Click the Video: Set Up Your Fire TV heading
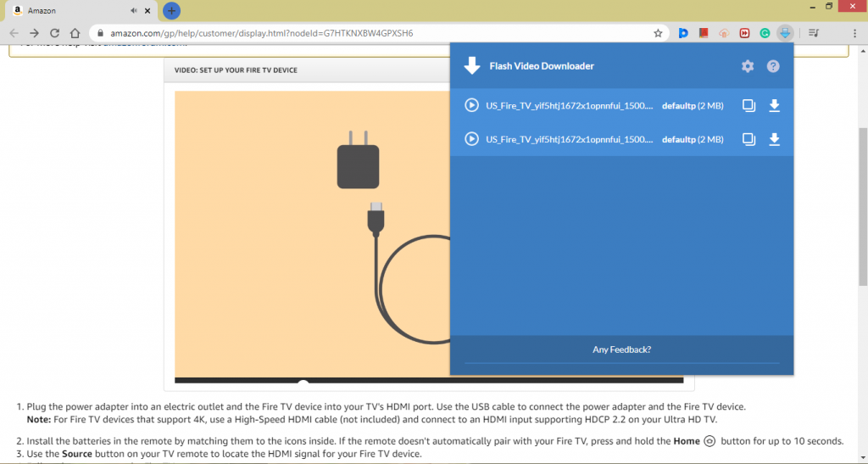Image resolution: width=868 pixels, height=464 pixels. pyautogui.click(x=236, y=70)
